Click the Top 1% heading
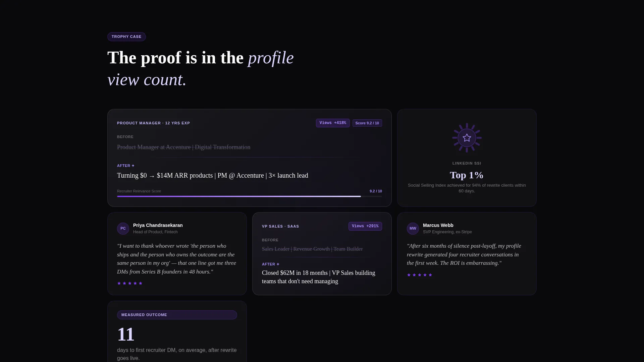This screenshot has width=644, height=362. pyautogui.click(x=467, y=175)
